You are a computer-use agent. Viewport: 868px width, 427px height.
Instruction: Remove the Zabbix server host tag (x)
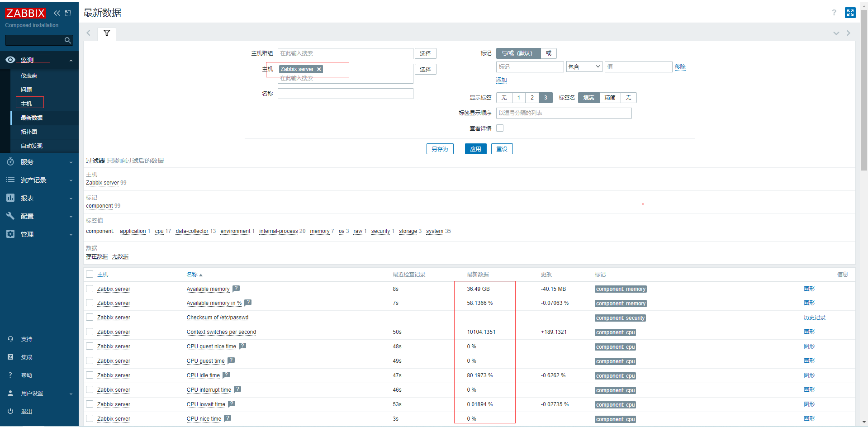point(319,69)
